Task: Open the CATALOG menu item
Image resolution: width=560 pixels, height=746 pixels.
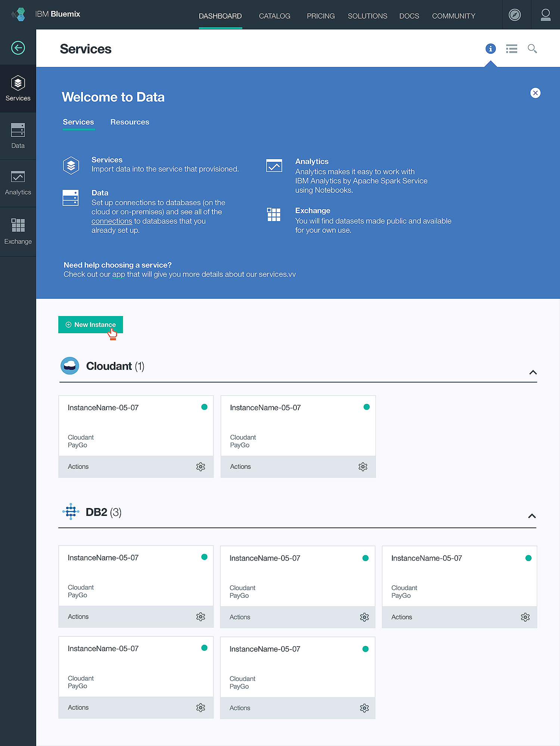Action: (274, 16)
